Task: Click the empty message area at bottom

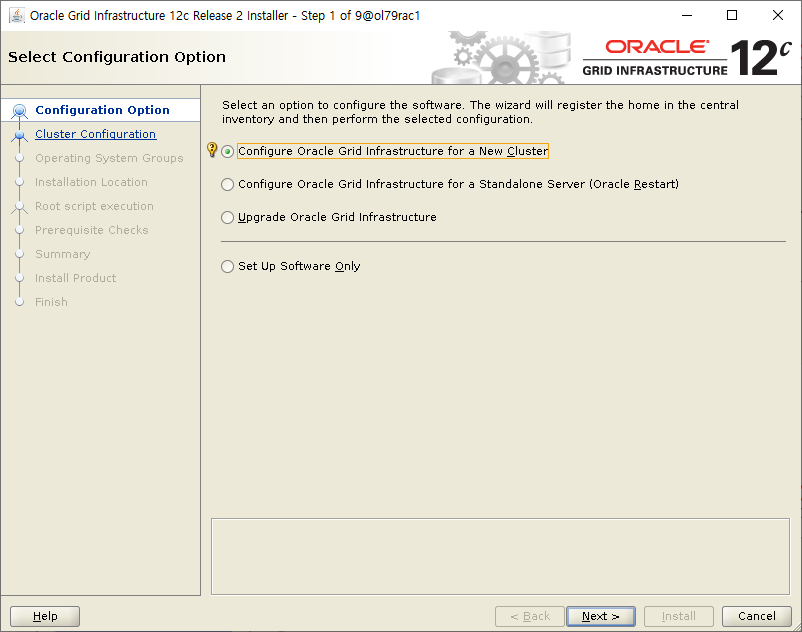Action: (500, 556)
